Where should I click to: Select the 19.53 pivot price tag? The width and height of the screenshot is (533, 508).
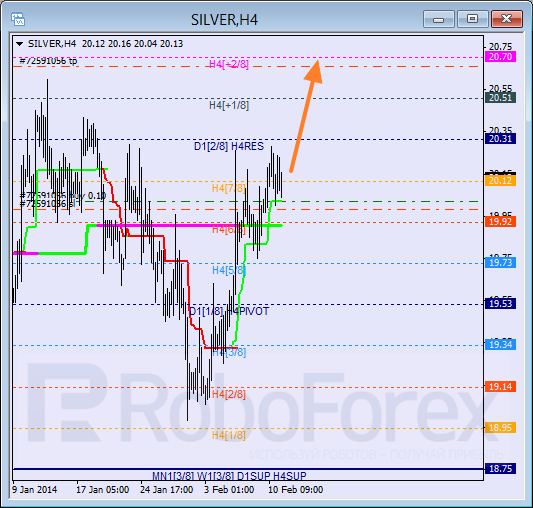(x=500, y=304)
